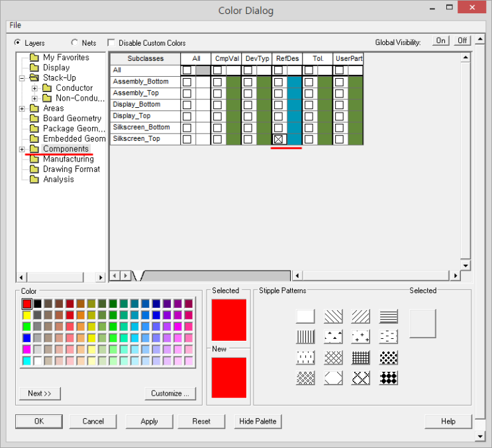Select the Manufacturing folder in tree
Screen dimensions: 492x448
pyautogui.click(x=68, y=159)
